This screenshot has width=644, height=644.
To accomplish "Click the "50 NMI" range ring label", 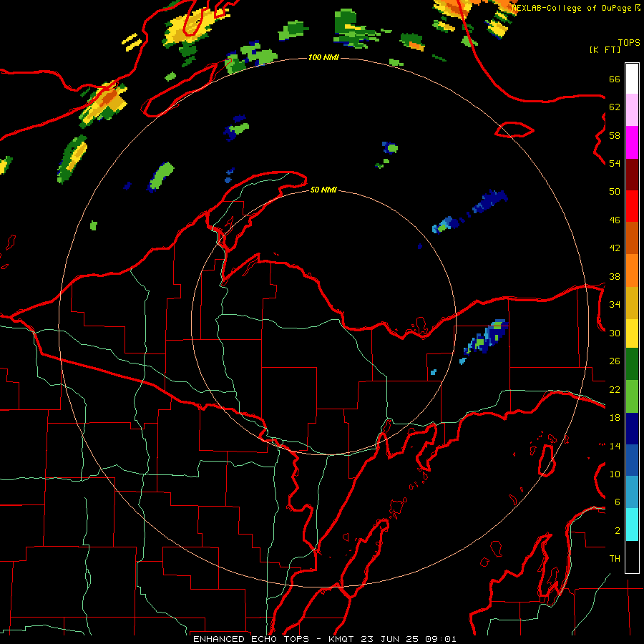I will pyautogui.click(x=323, y=190).
